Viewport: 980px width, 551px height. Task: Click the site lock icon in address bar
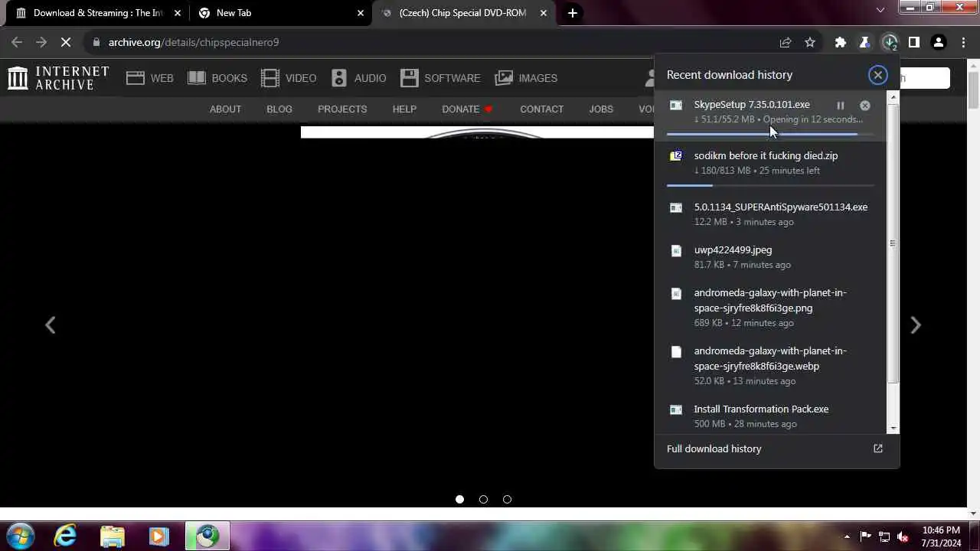click(x=96, y=43)
